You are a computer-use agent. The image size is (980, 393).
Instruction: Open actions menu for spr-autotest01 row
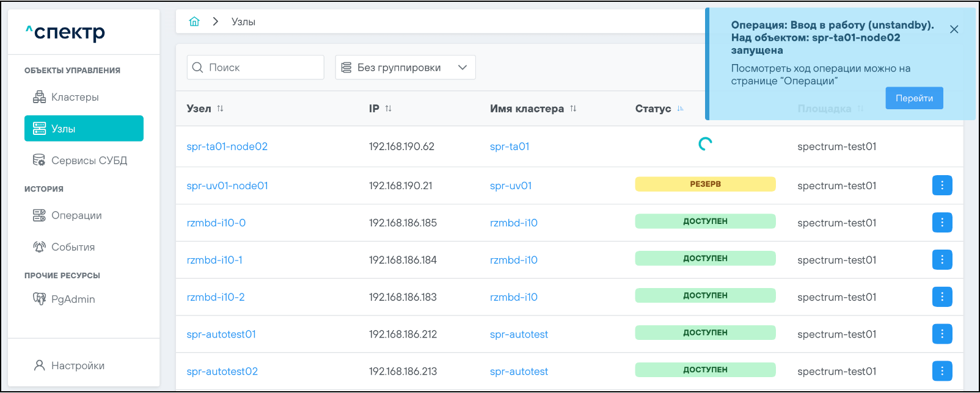[x=942, y=334]
